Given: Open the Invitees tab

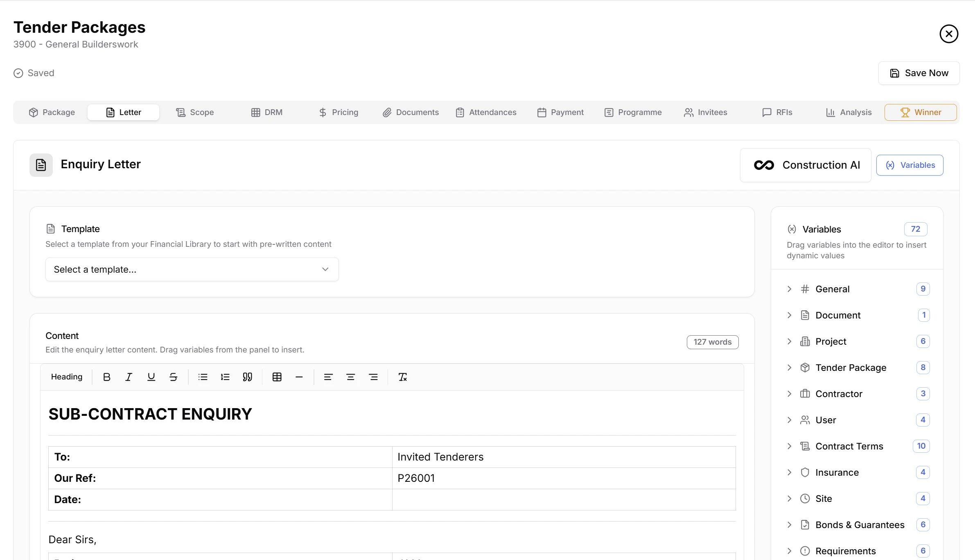Looking at the screenshot, I should pos(706,112).
